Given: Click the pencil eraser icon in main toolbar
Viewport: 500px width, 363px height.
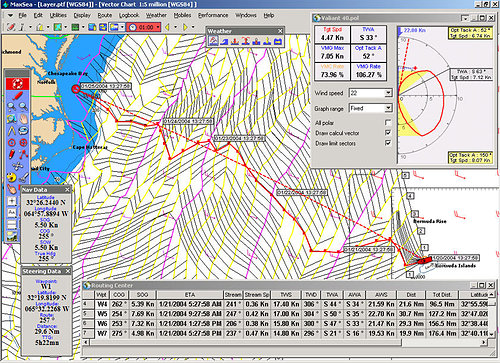Looking at the screenshot, I should click(11, 27).
